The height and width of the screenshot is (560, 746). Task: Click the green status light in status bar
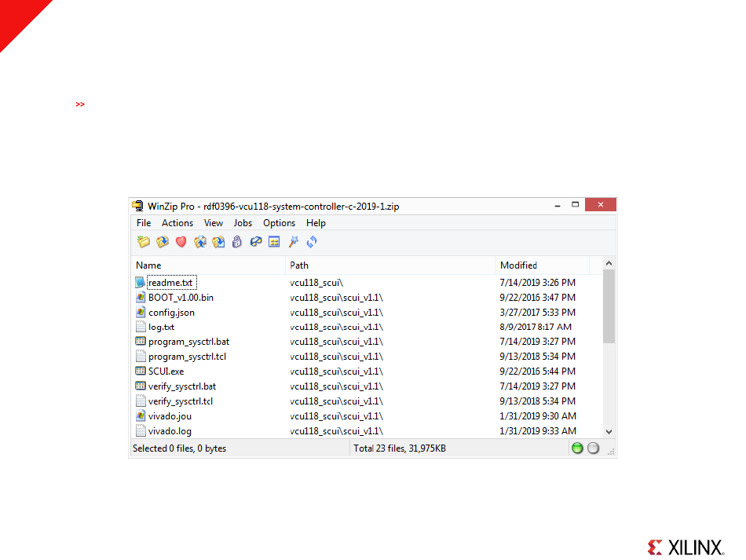pos(577,448)
